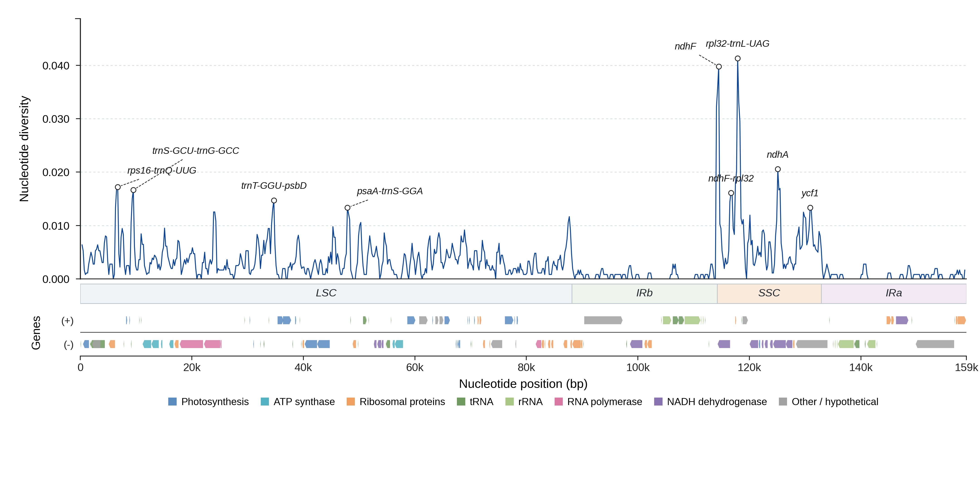
Task: Click the rRNA legend color swatch
Action: coord(510,402)
